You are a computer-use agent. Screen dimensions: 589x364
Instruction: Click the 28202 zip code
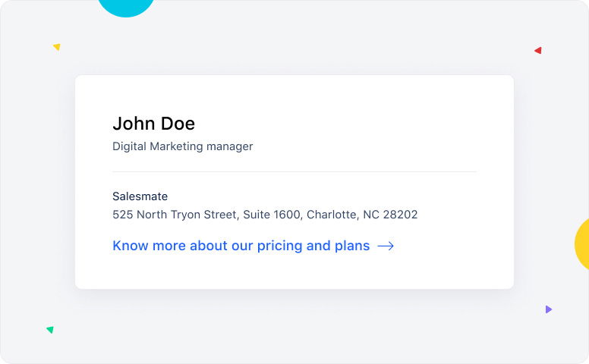(400, 215)
